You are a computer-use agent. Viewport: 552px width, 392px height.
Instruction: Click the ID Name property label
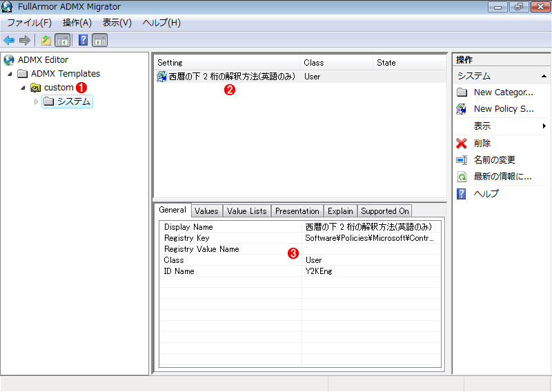(179, 271)
